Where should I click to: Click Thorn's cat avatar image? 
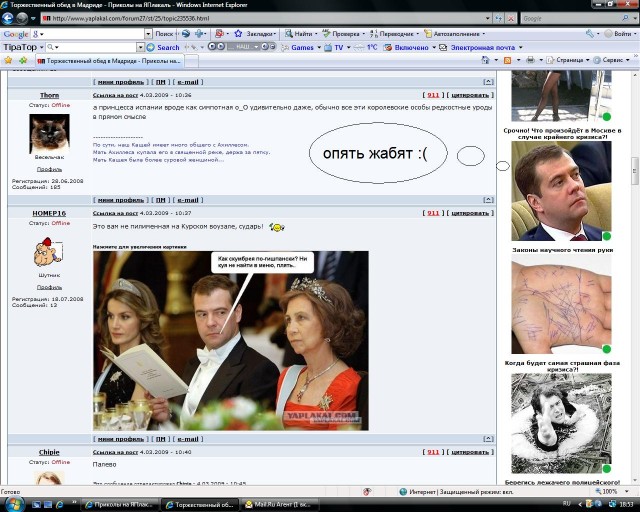pos(49,133)
